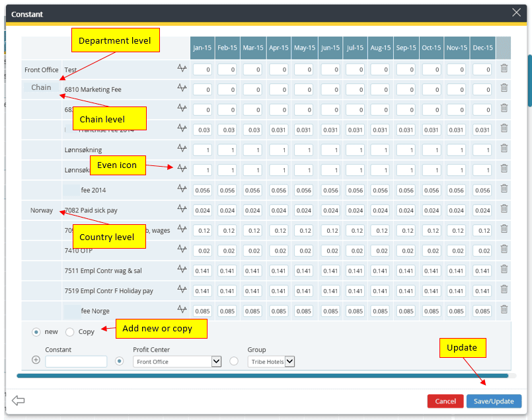Close the Constant dialog window
The height and width of the screenshot is (420, 532).
pos(517,13)
